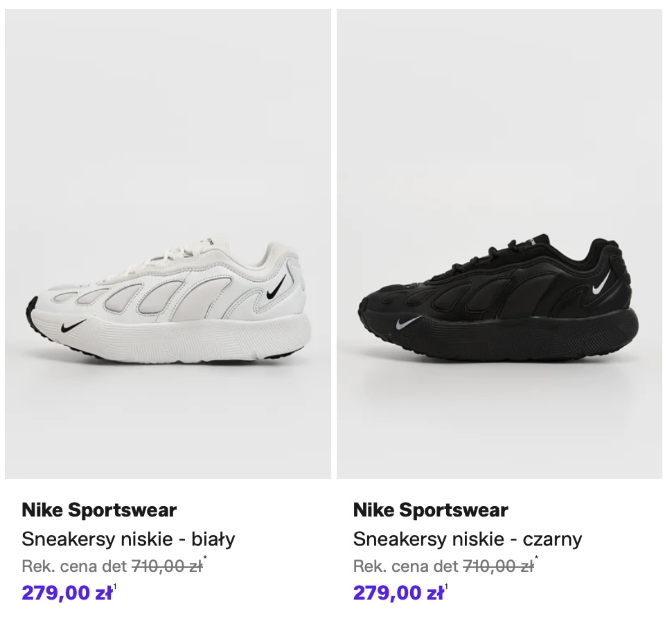Click the 279,00 zł price for black sneakers

(398, 593)
